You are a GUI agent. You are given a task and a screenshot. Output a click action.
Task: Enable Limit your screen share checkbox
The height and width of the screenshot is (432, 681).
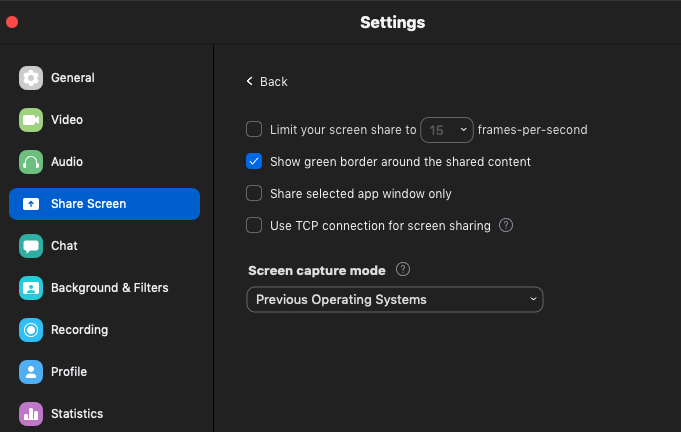click(x=254, y=129)
